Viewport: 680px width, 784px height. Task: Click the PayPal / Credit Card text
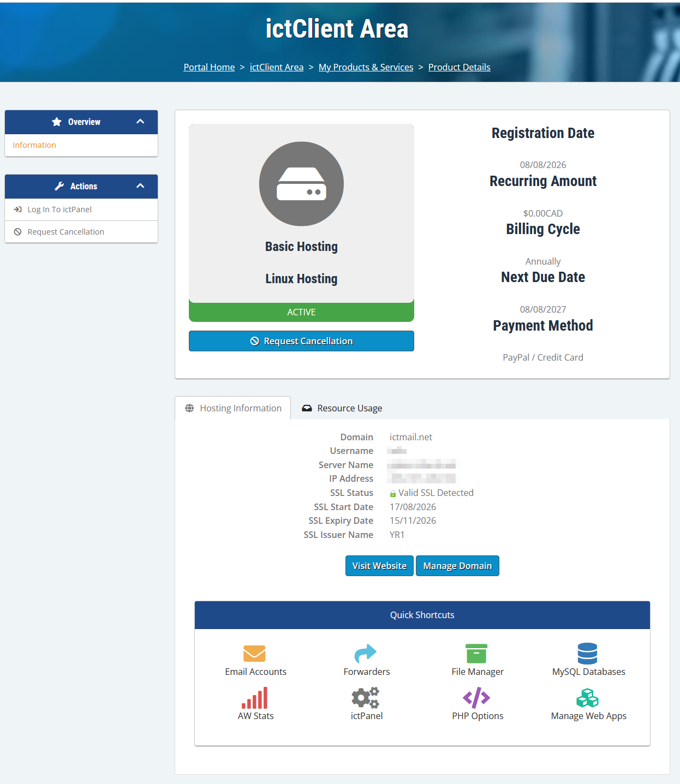point(543,357)
